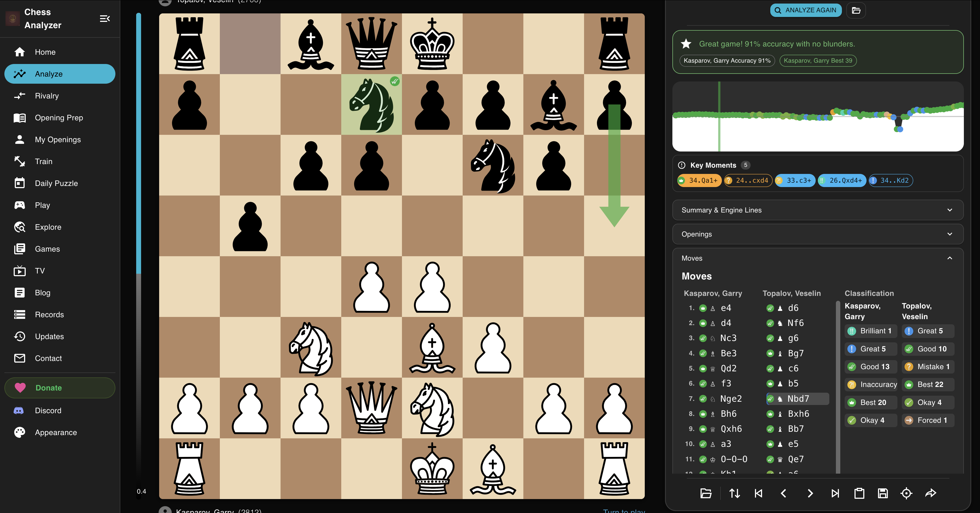Viewport: 980px width, 513px height.
Task: Copy position with the clipboard icon
Action: (x=860, y=493)
